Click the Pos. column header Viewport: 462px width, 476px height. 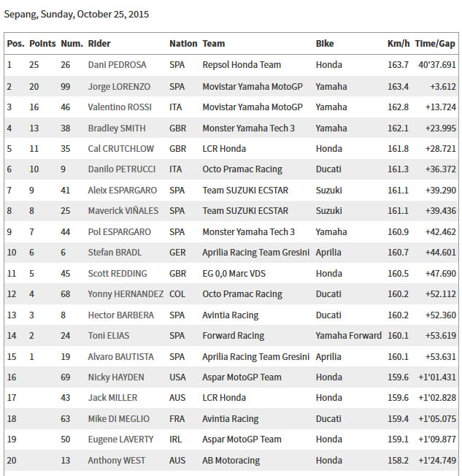[x=15, y=44]
